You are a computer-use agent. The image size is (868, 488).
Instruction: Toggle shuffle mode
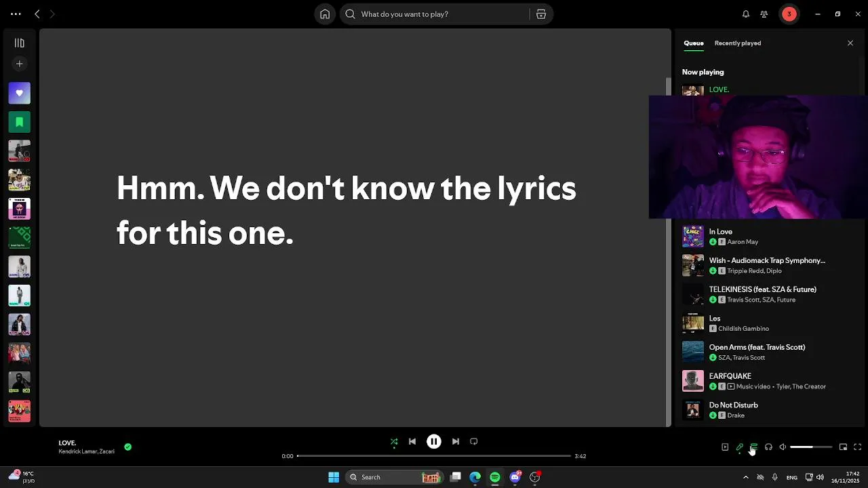394,441
